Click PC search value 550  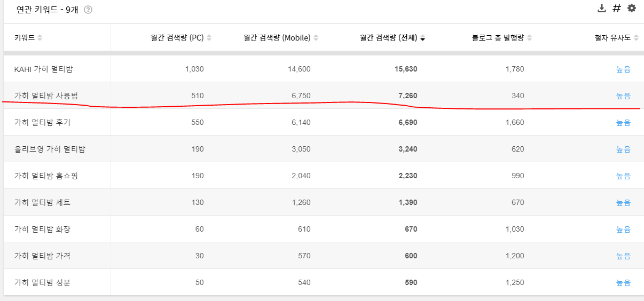coord(198,122)
